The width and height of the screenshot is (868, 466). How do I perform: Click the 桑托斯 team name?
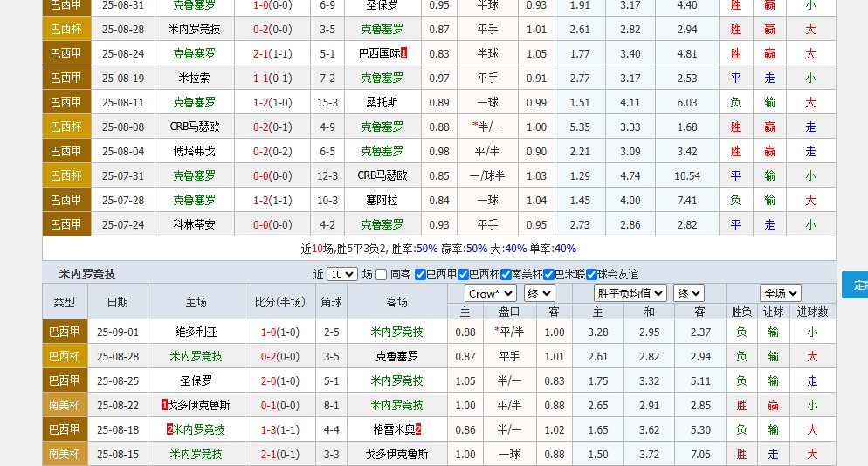(382, 102)
